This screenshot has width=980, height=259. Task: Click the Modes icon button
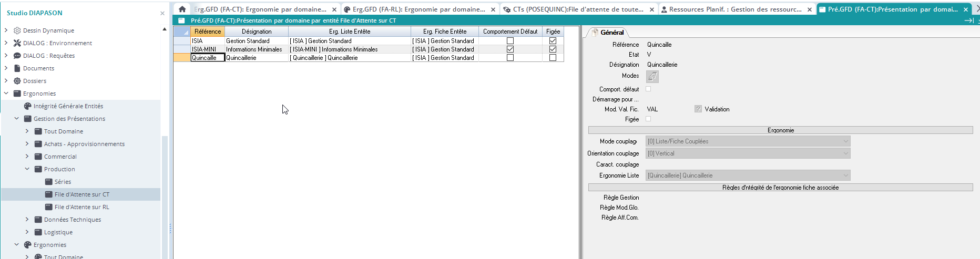[652, 77]
